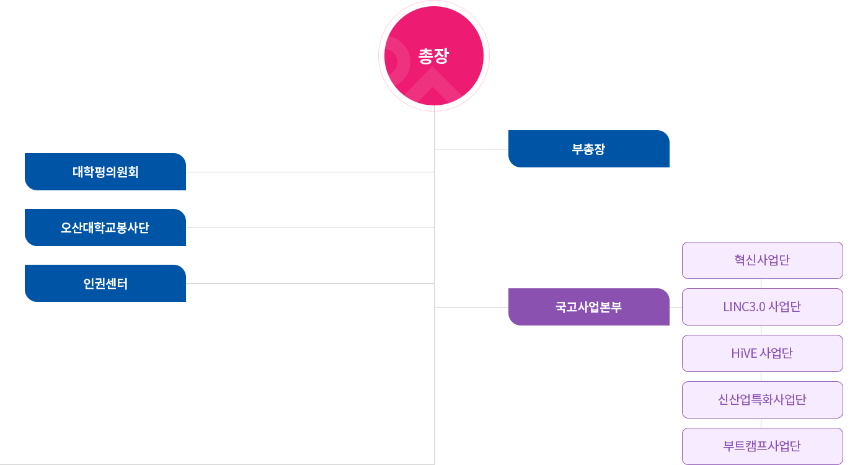Select the 오산대학교봉사단 box
This screenshot has height=465, width=868.
click(x=105, y=228)
